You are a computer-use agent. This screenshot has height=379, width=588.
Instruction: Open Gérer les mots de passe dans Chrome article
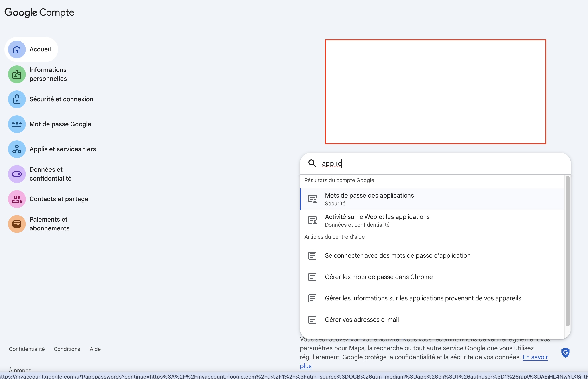379,277
